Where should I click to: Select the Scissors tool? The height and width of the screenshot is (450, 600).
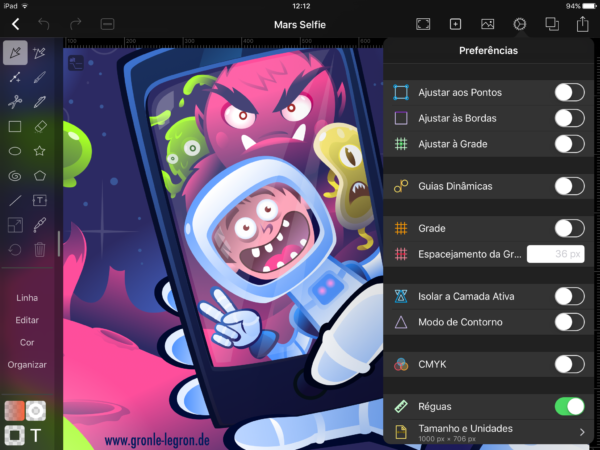coord(15,102)
